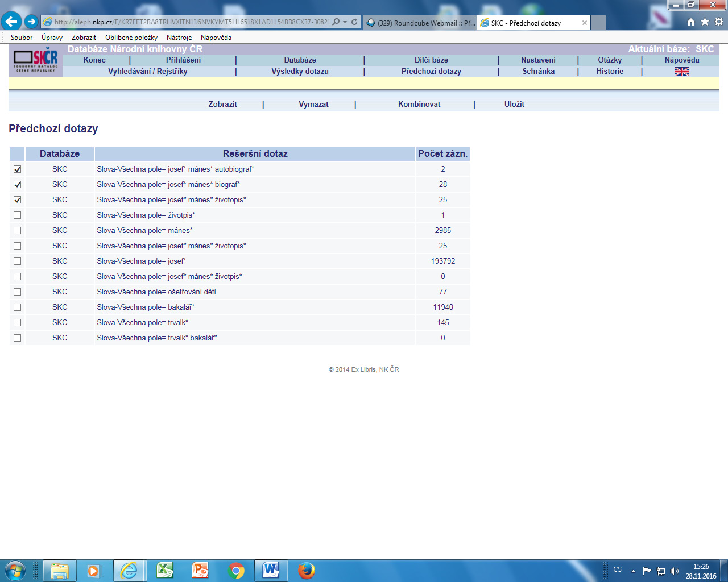Open Windows Start button

coord(15,570)
